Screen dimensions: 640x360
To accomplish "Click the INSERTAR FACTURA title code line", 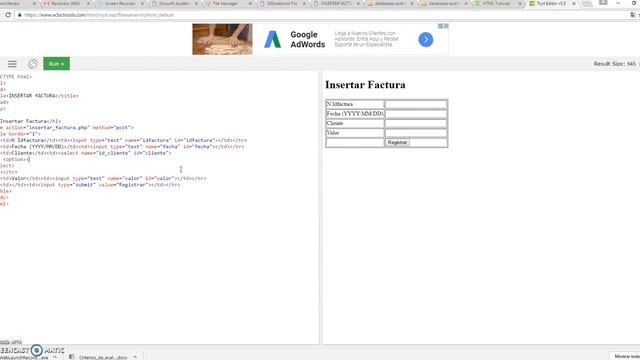I will [x=40, y=96].
